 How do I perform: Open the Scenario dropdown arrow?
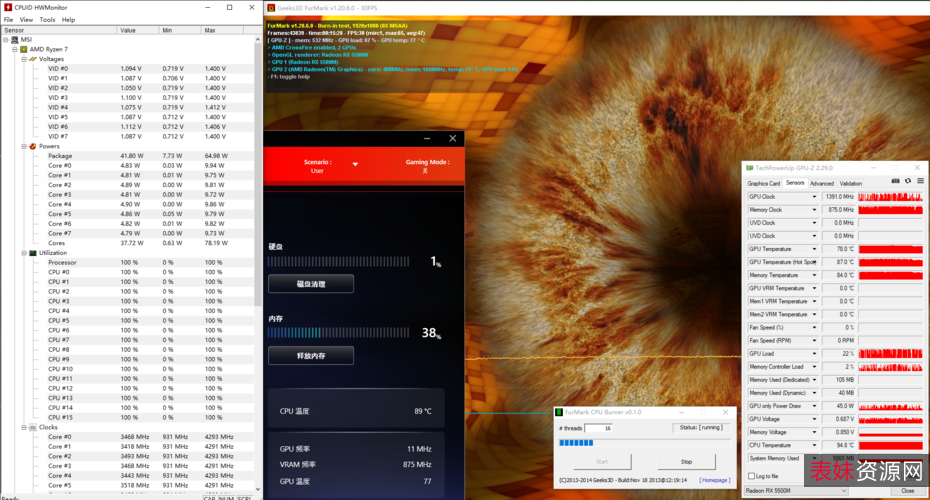pos(355,164)
